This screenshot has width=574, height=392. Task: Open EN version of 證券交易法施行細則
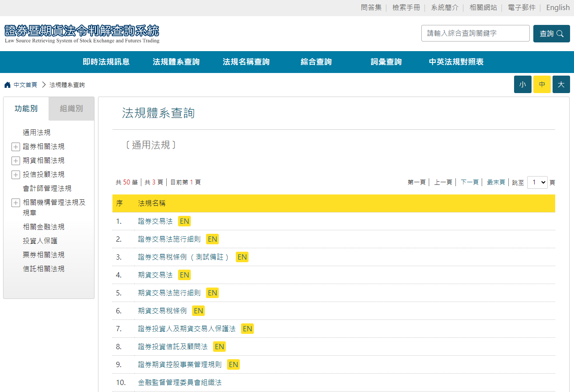213,239
